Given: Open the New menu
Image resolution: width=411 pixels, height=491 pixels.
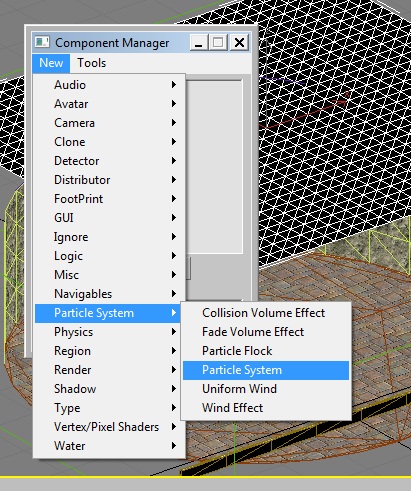Looking at the screenshot, I should (51, 63).
